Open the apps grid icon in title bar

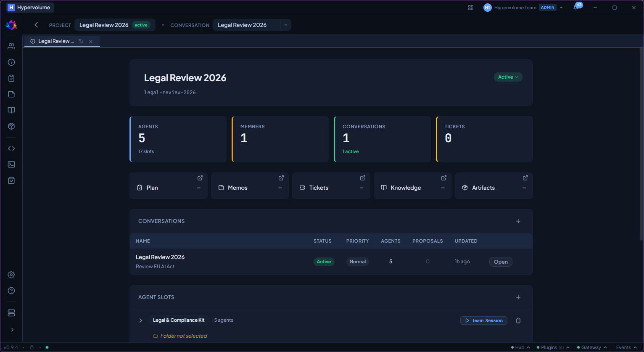point(471,8)
